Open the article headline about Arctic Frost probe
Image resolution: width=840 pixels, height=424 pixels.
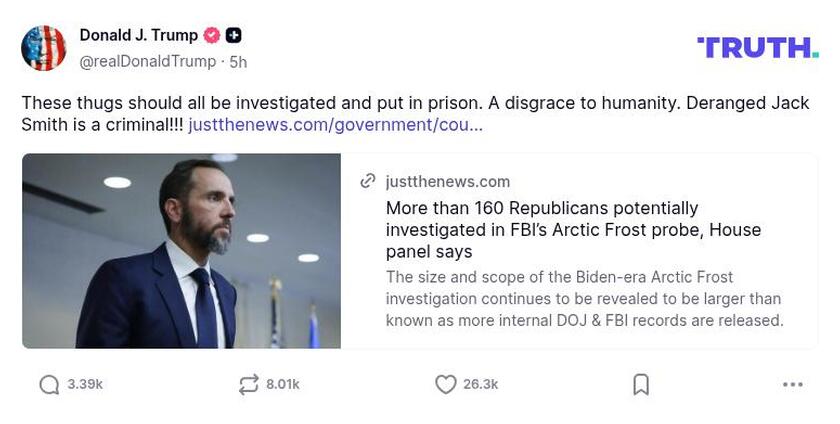click(x=573, y=230)
